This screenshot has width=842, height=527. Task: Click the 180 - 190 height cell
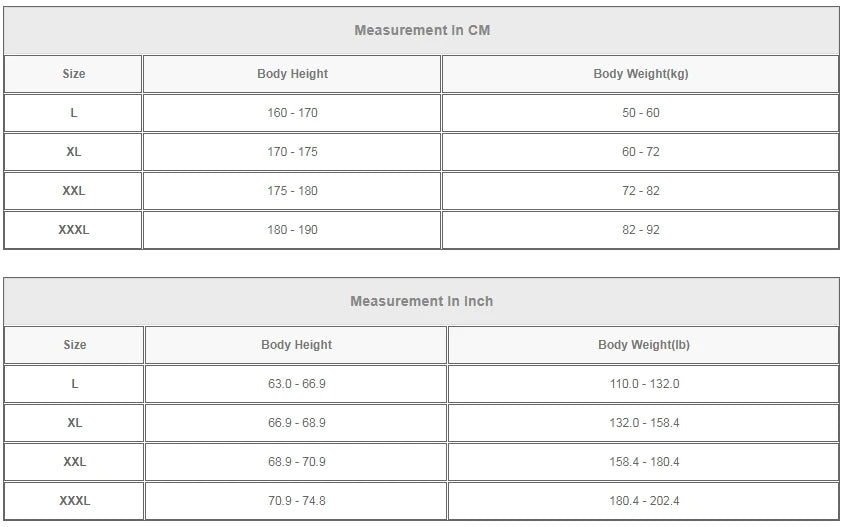pyautogui.click(x=292, y=229)
